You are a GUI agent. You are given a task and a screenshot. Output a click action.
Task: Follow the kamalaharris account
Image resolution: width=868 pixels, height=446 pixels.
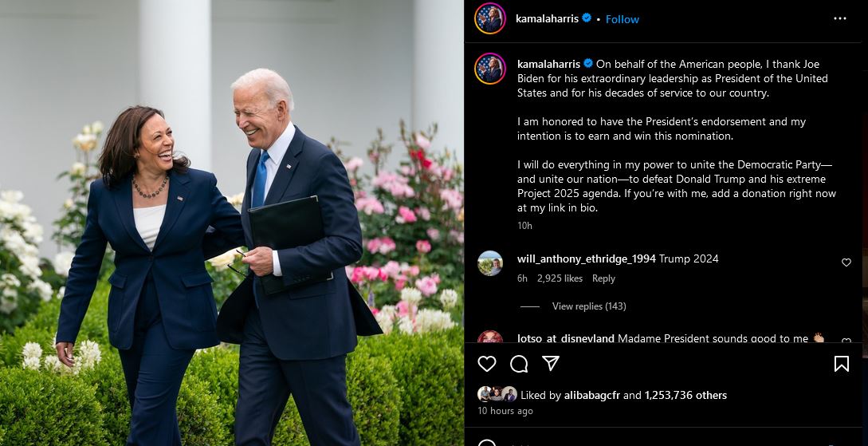click(623, 19)
